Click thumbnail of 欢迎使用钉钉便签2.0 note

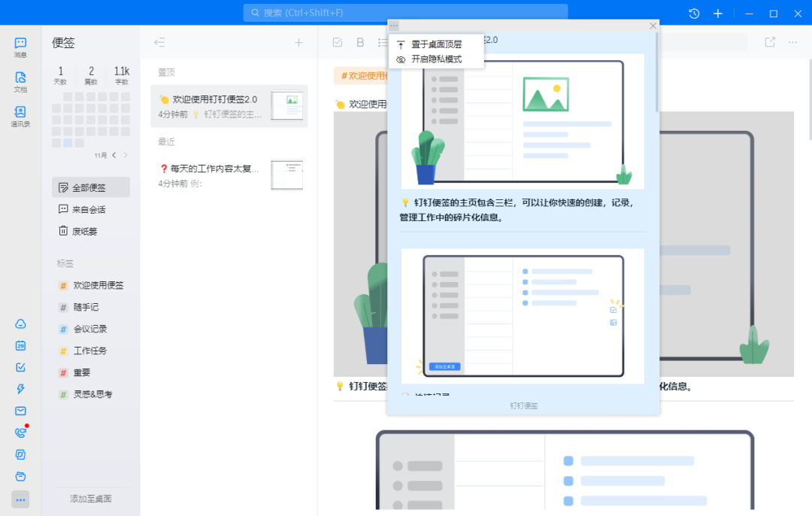(x=287, y=106)
